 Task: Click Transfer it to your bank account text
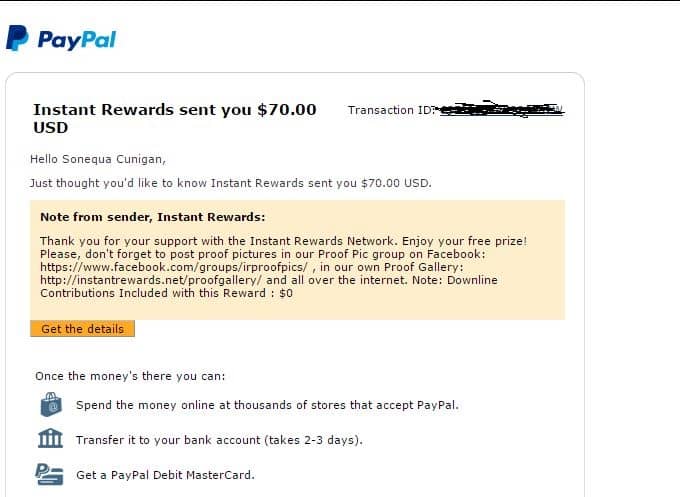(x=219, y=440)
